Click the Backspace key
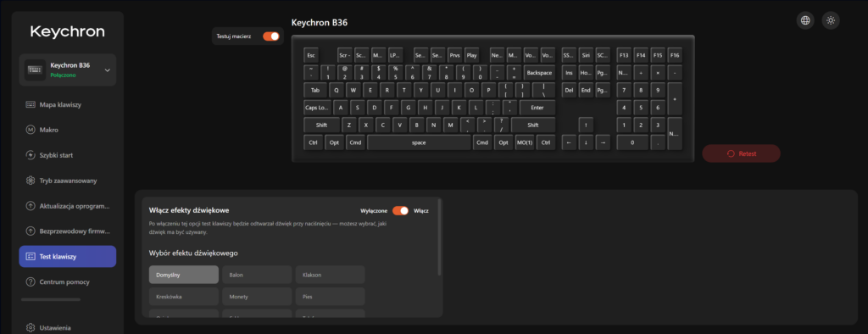 (x=539, y=73)
